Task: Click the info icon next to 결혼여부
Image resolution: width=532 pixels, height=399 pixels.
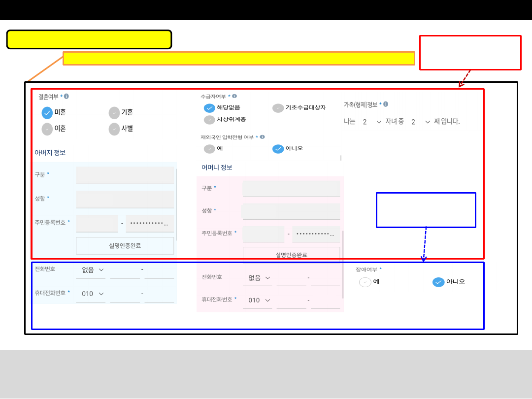Action: pos(66,97)
